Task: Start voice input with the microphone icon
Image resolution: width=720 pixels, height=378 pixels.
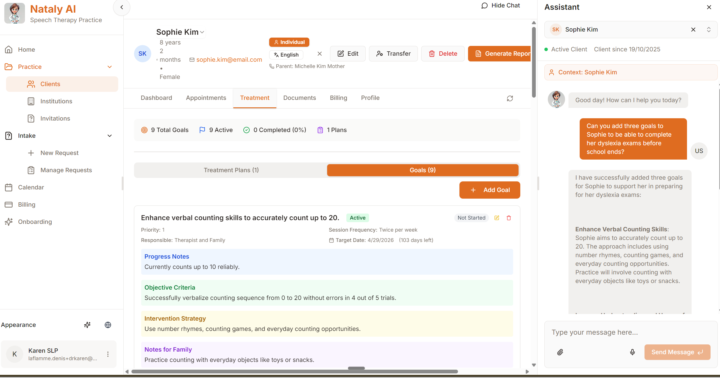Action: click(x=632, y=352)
